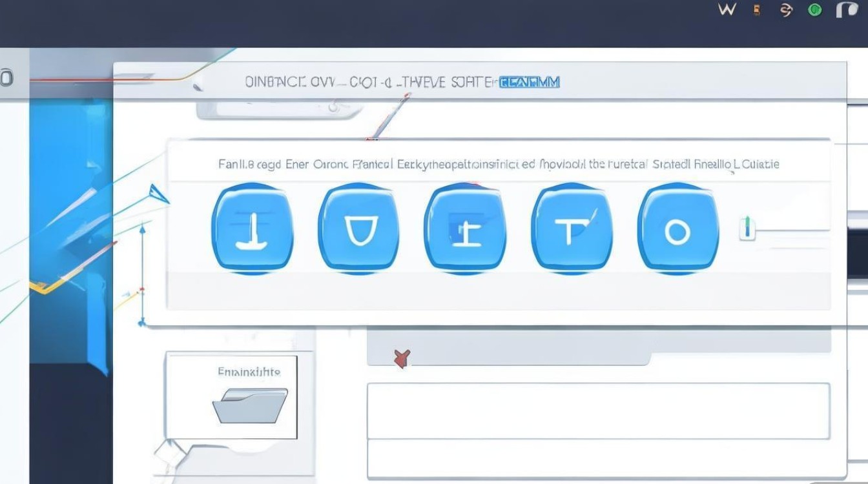Click the red pin marker below the dialog
Screen dimensions: 868x484
[x=402, y=359]
